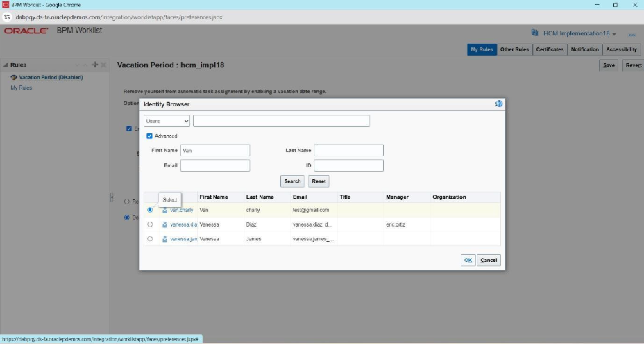Click the browser address bar URL
The width and height of the screenshot is (644, 344).
pyautogui.click(x=119, y=17)
